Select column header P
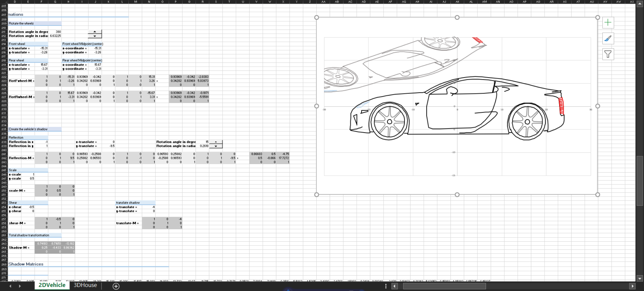Viewport: 644px width, 291px height. pos(176,2)
